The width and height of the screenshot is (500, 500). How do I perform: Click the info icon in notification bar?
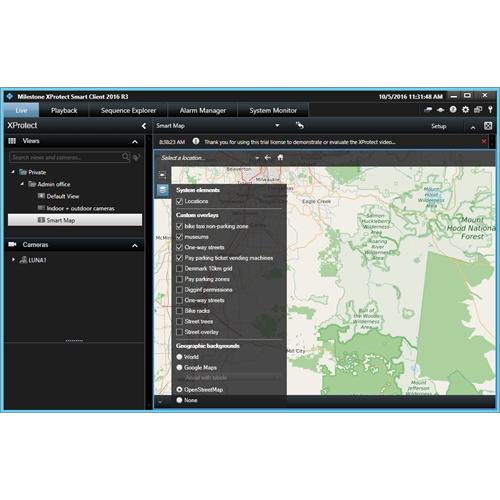[196, 141]
